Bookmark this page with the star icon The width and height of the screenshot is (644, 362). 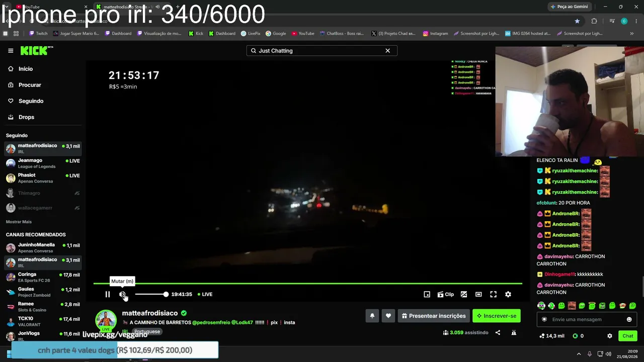[x=577, y=21]
